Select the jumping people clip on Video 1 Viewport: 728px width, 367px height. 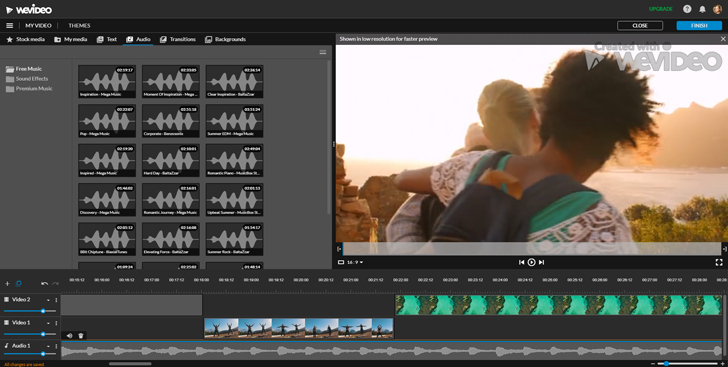coord(299,328)
